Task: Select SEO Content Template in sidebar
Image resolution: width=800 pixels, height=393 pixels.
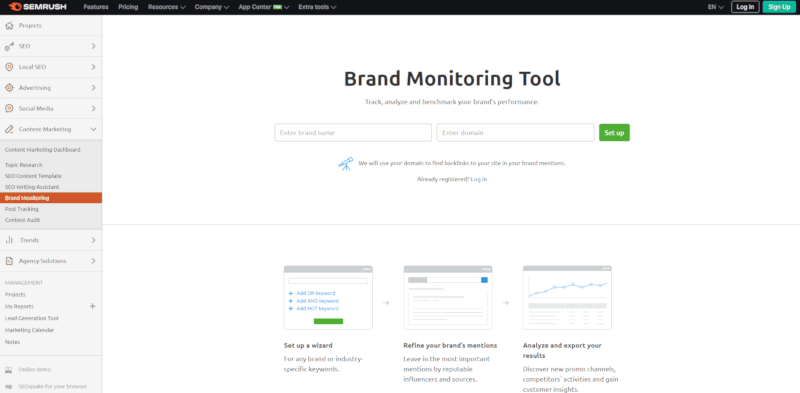Action: coord(33,176)
